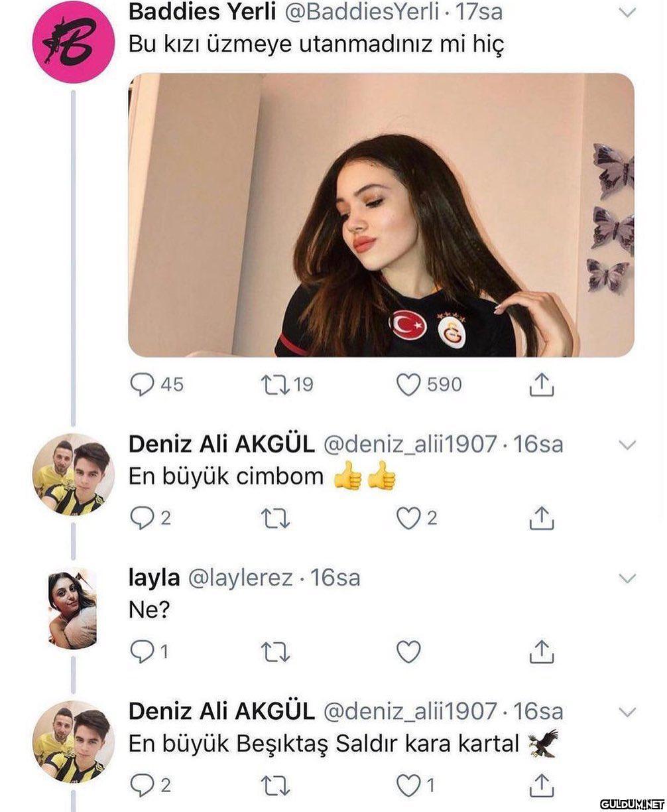Viewport: 667px width, 812px height.
Task: Retweet layla's "Ne?" tweet
Action: tap(276, 652)
